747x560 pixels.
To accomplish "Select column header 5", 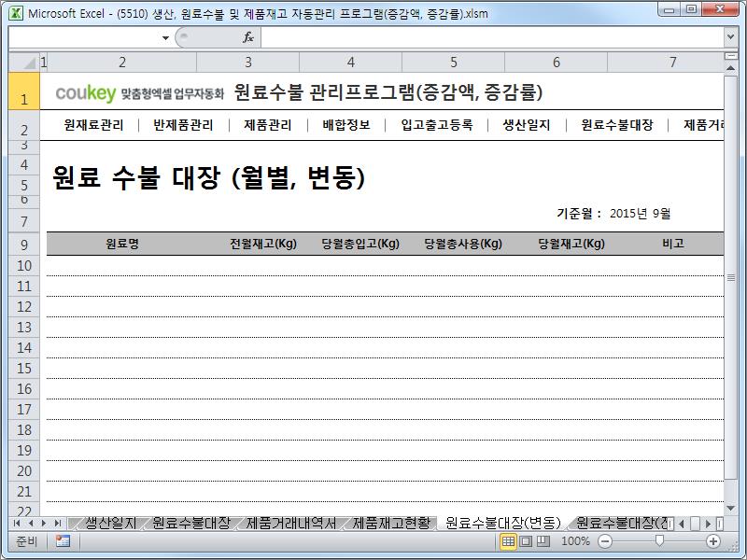I will pos(454,63).
